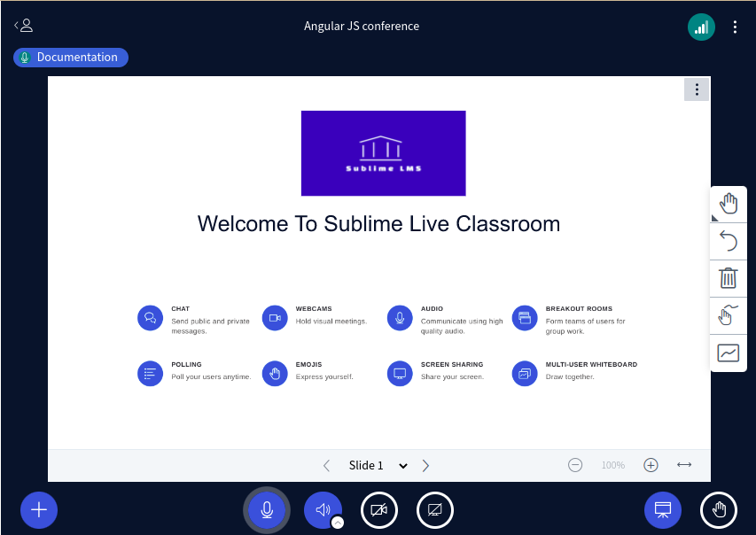Open the presentation manage button at bottom right
The image size is (756, 535).
tap(662, 510)
